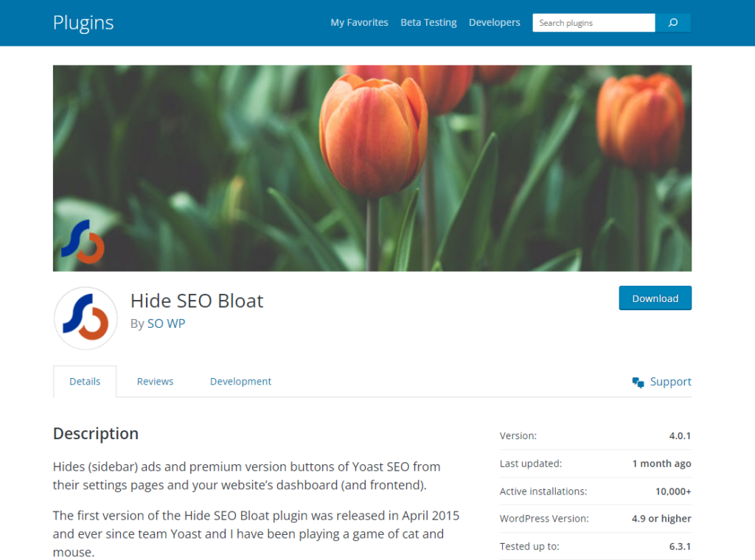Click the Description heading
Viewport: 755px width, 560px height.
coord(96,433)
